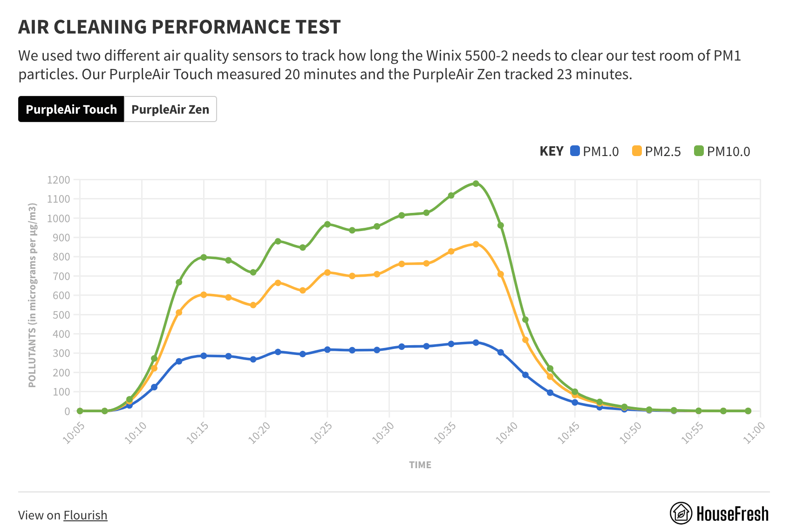Click the green PM10.0 legend swatch
This screenshot has height=532, width=790.
[x=699, y=151]
